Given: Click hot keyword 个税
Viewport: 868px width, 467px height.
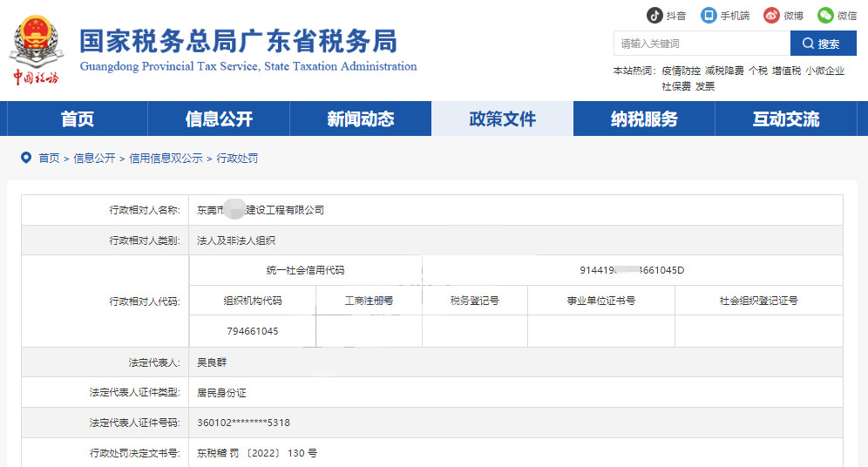Looking at the screenshot, I should click(x=758, y=71).
